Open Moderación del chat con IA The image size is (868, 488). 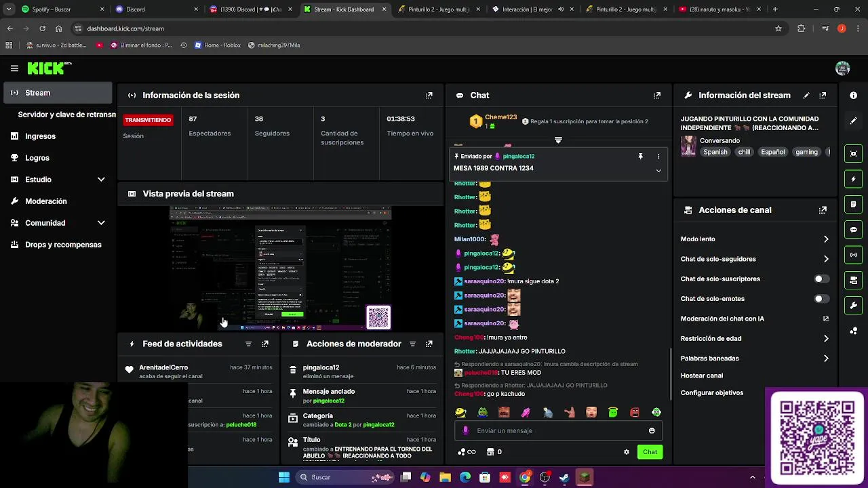[755, 319]
